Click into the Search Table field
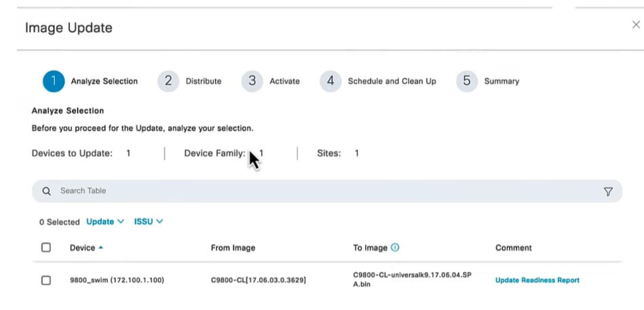This screenshot has height=310, width=644. coord(327,191)
